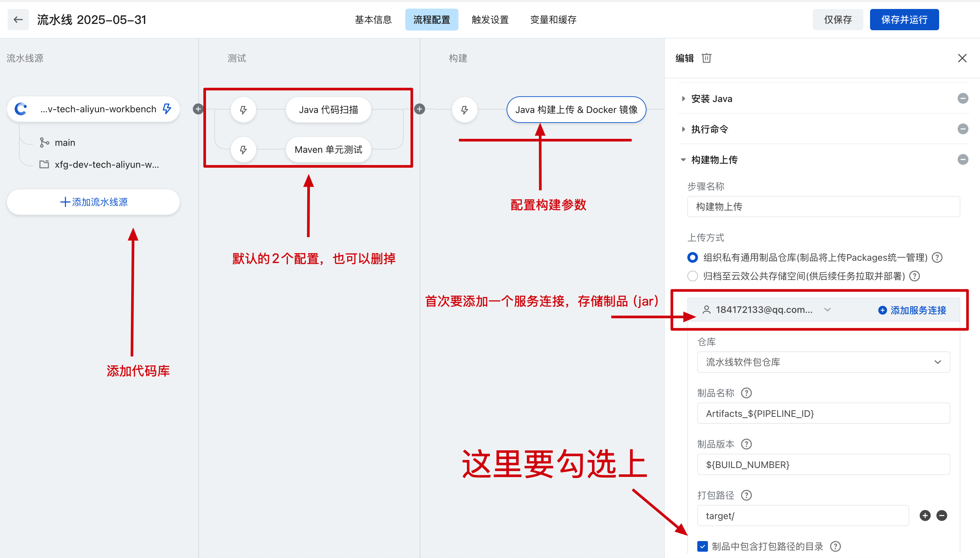Click the user icon in service connection selector
The width and height of the screenshot is (980, 558).
click(x=706, y=310)
